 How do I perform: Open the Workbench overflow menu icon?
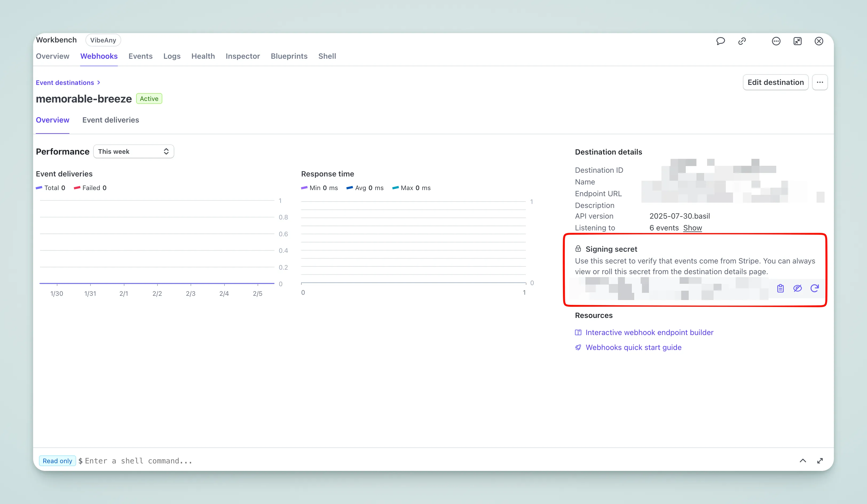point(776,41)
